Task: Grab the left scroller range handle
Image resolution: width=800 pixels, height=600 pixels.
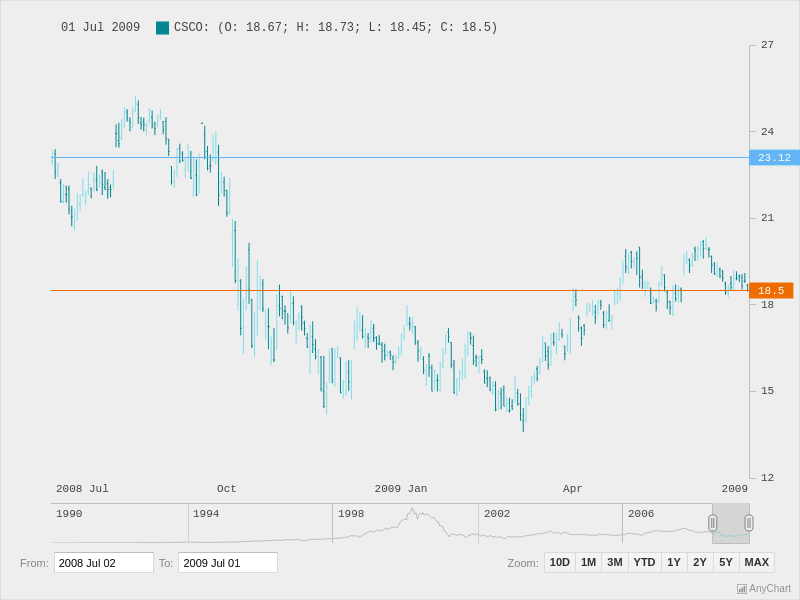Action: click(x=713, y=523)
